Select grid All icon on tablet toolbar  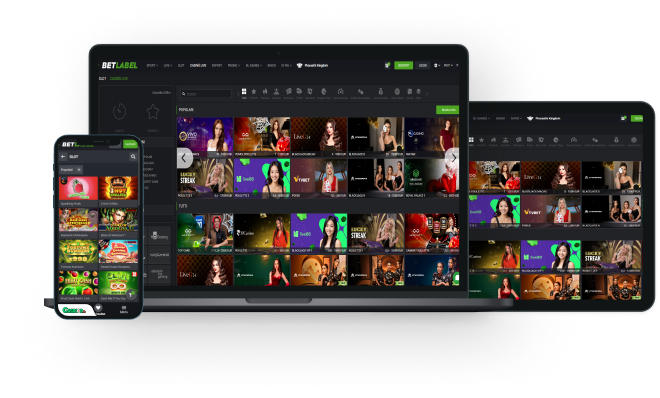(471, 140)
